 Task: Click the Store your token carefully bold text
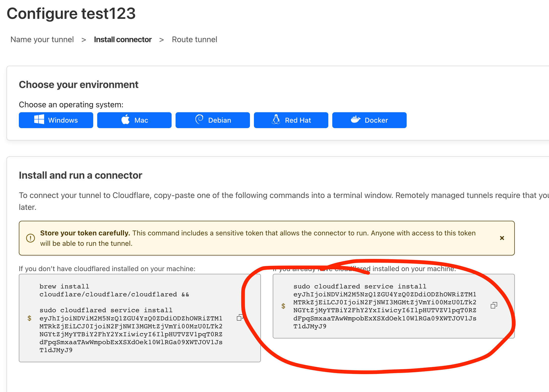pyautogui.click(x=85, y=233)
